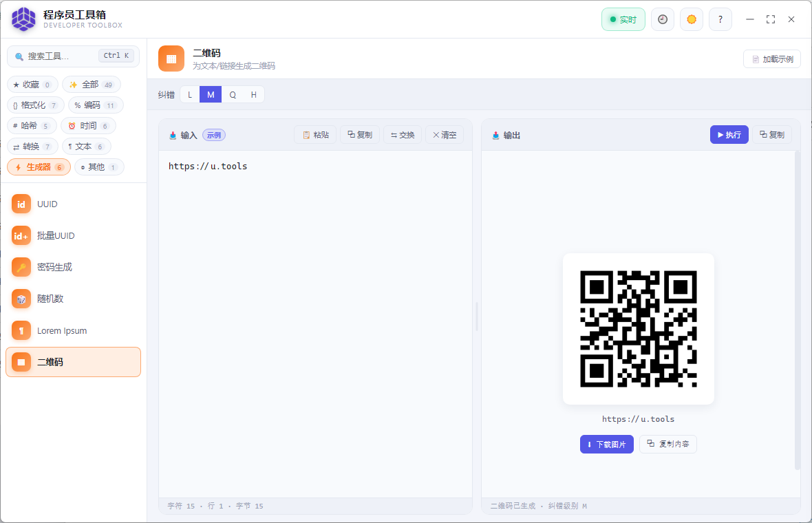Image resolution: width=812 pixels, height=523 pixels.
Task: Click the output panel vertical scrollbar
Action: (x=798, y=310)
